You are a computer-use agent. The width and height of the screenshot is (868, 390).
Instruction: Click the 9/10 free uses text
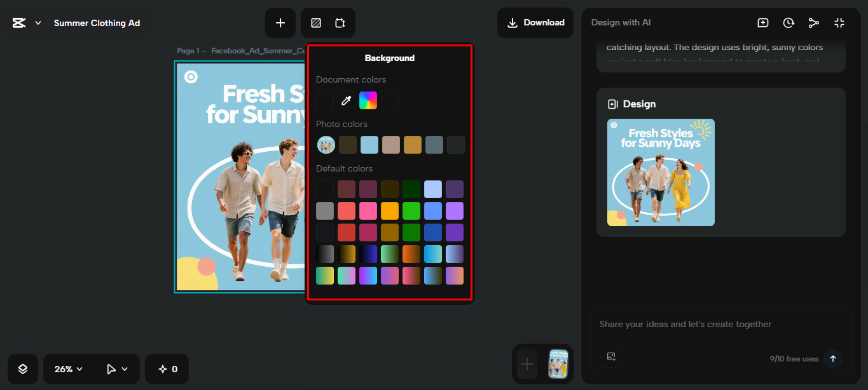click(794, 359)
